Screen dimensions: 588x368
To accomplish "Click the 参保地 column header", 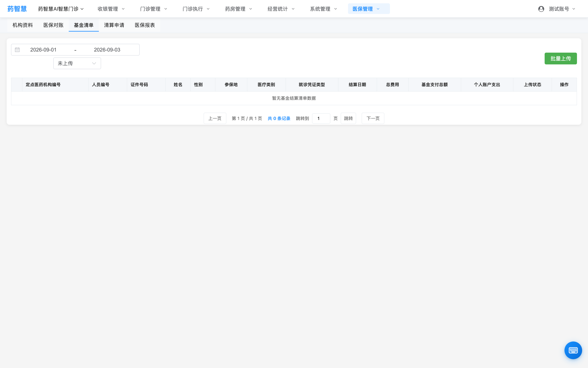I will (231, 85).
